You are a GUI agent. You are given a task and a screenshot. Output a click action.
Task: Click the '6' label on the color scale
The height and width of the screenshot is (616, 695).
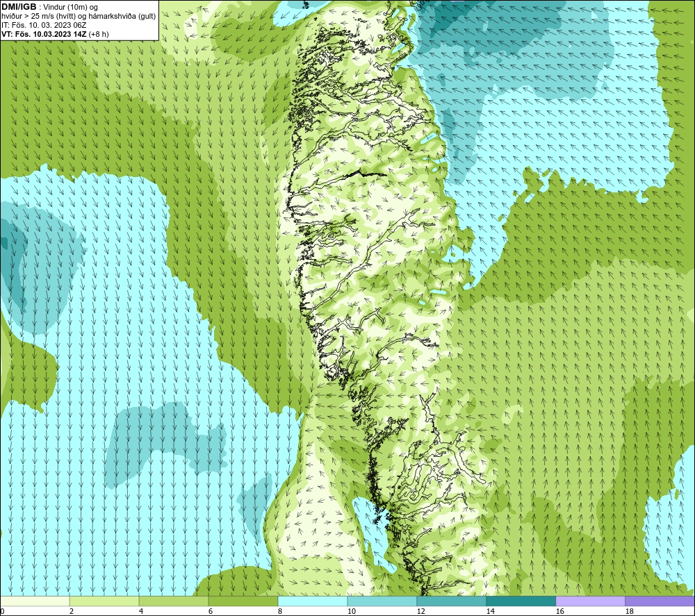(210, 612)
